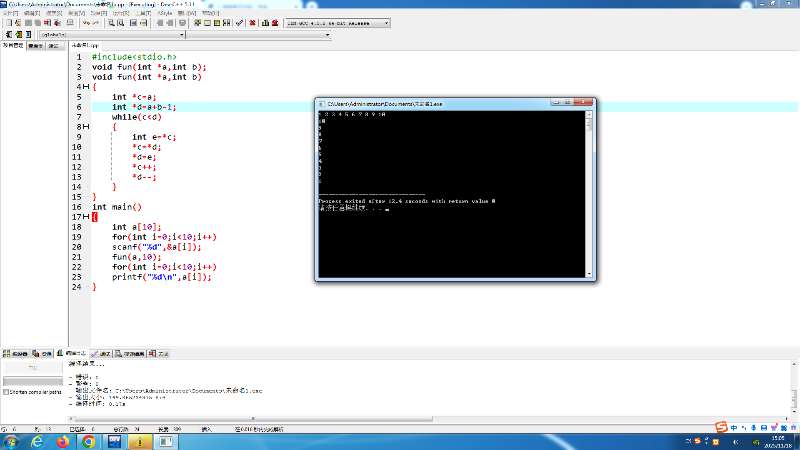Click the Print toolbar icon
This screenshot has height=450, width=800.
pos(70,23)
